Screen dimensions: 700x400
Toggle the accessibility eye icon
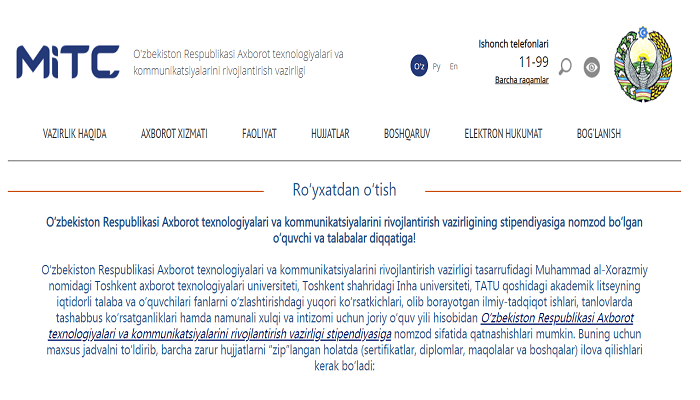click(x=592, y=67)
